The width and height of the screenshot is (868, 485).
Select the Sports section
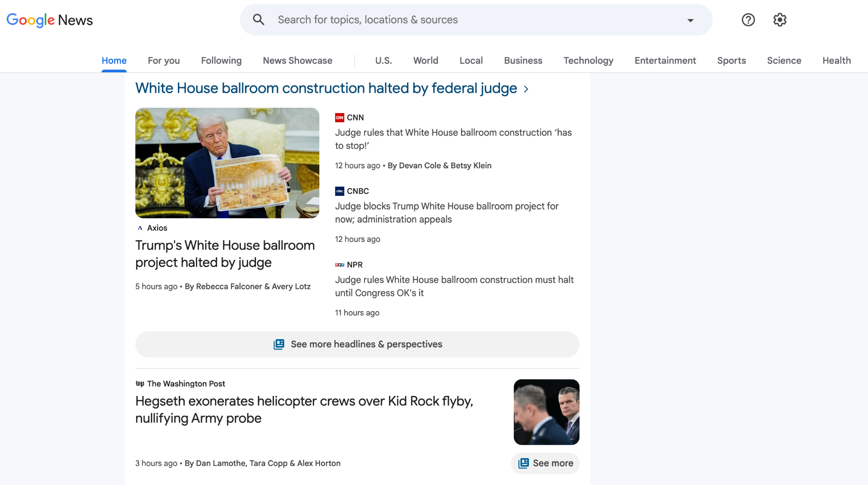(x=732, y=60)
